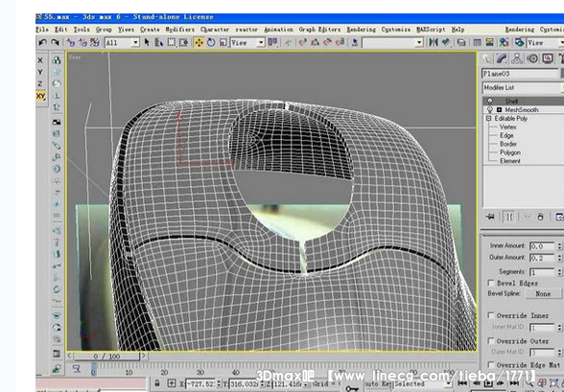Open the File menu
The height and width of the screenshot is (392, 564).
[42, 30]
